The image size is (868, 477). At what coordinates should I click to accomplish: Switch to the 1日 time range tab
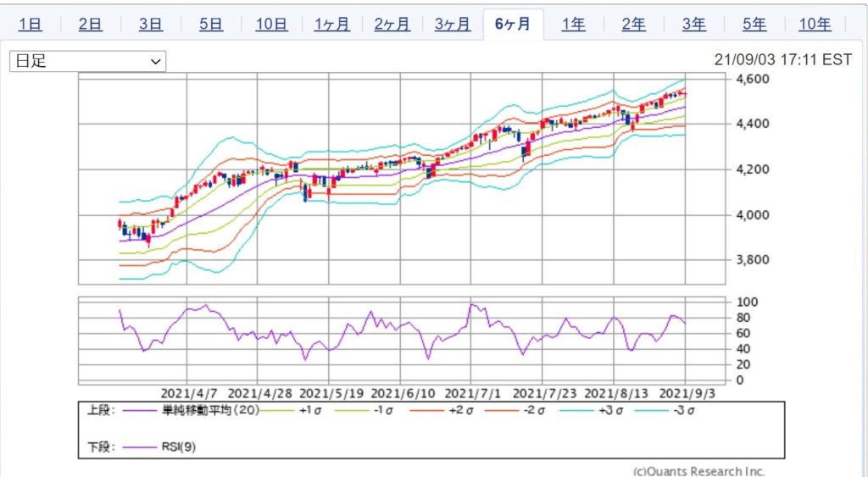[x=30, y=24]
